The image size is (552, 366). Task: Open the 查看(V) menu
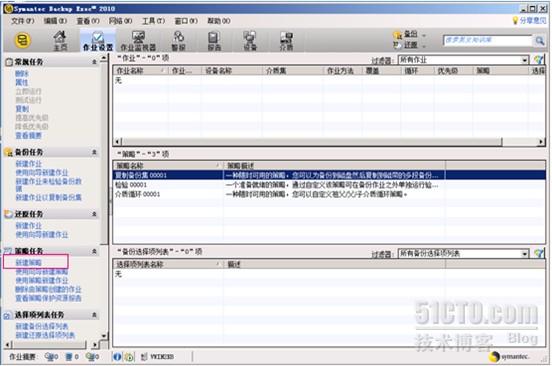click(88, 21)
